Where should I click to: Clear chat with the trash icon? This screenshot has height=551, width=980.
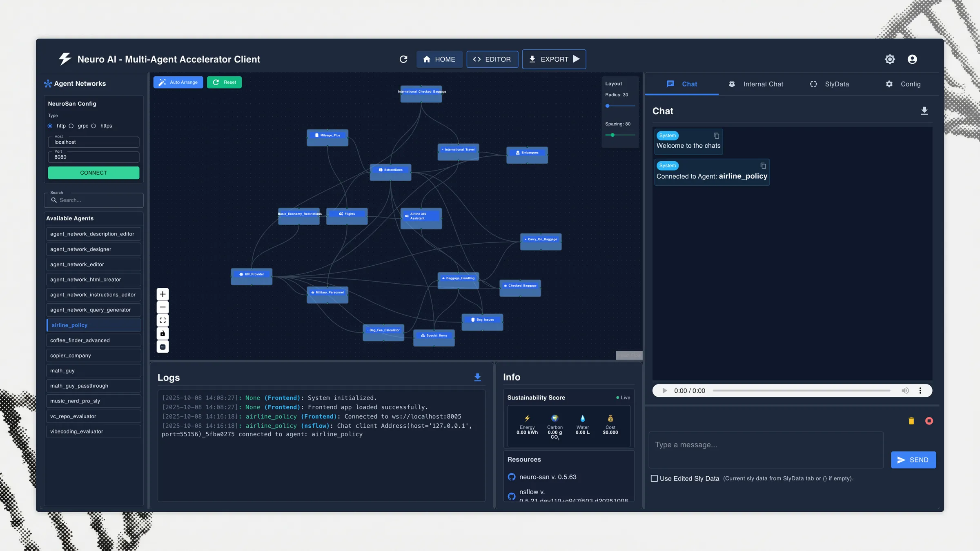(911, 421)
